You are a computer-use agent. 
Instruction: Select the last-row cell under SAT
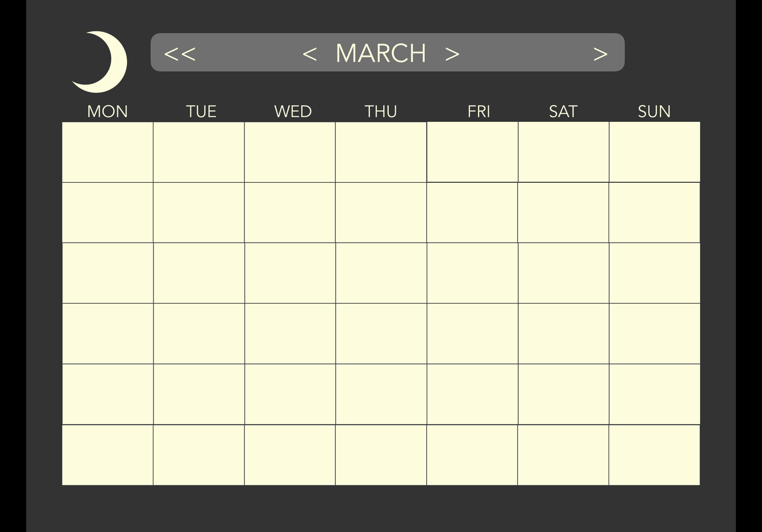point(563,455)
